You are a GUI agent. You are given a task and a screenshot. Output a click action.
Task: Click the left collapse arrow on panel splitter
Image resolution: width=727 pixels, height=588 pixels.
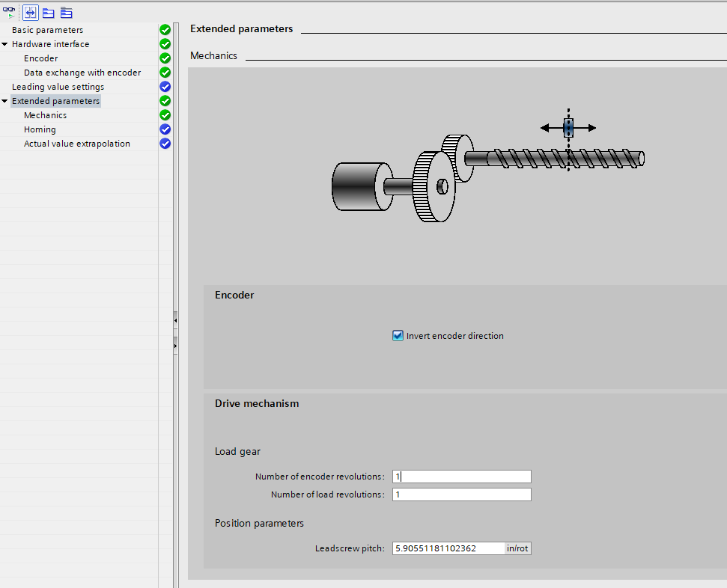(175, 320)
